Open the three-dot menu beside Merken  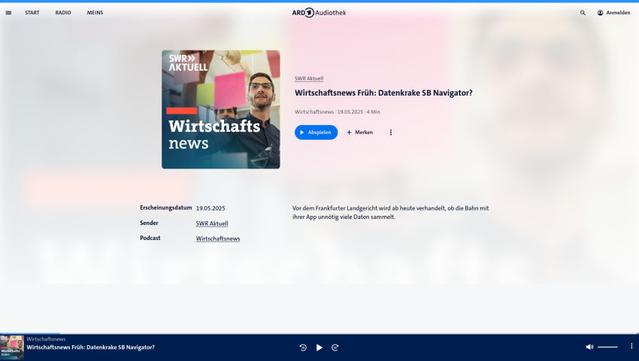pos(391,132)
